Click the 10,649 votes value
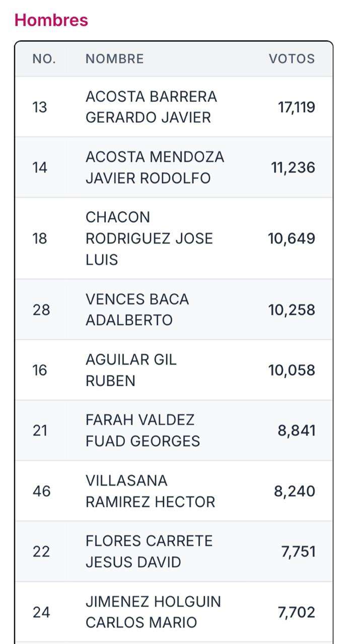 tap(292, 238)
